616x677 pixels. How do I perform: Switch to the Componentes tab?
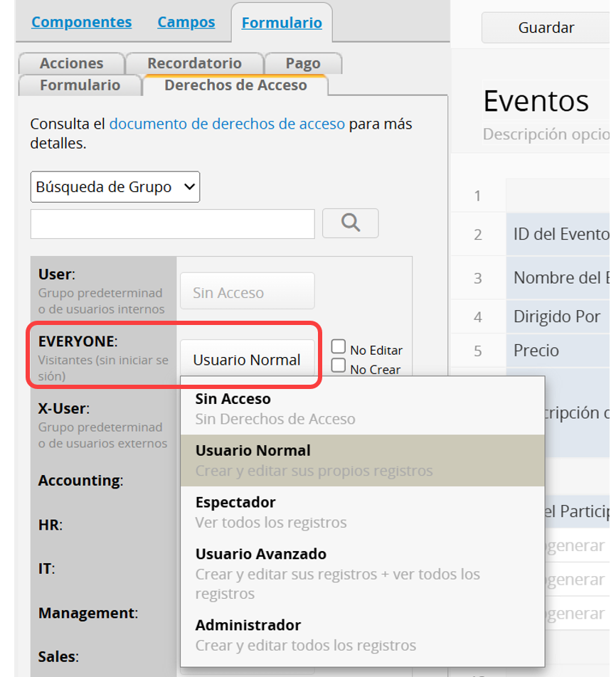coord(81,22)
